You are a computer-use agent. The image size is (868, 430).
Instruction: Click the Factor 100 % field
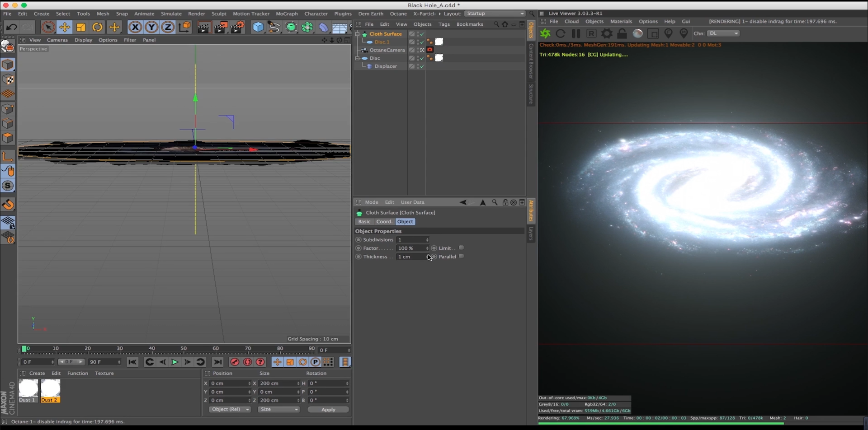pyautogui.click(x=412, y=248)
